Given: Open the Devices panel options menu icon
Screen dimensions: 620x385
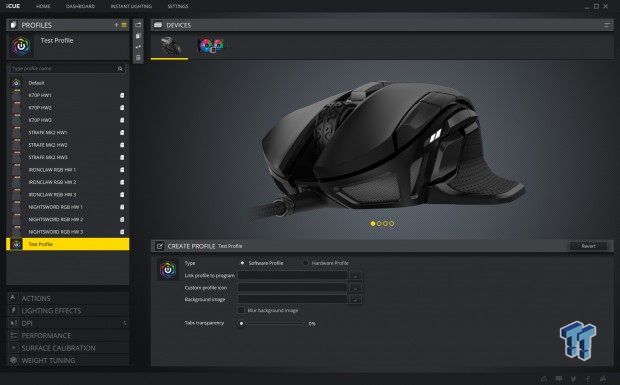Looking at the screenshot, I should click(x=607, y=25).
